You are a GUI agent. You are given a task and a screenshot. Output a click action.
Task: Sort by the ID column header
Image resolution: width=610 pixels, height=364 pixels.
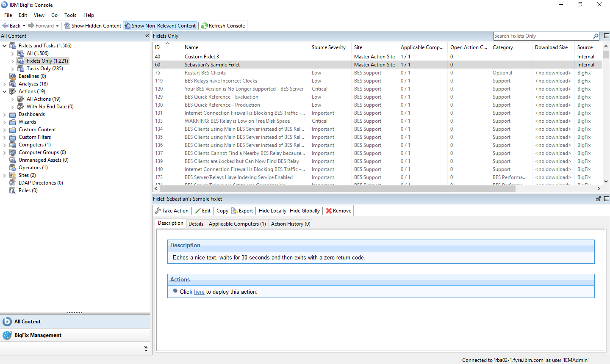[167, 47]
